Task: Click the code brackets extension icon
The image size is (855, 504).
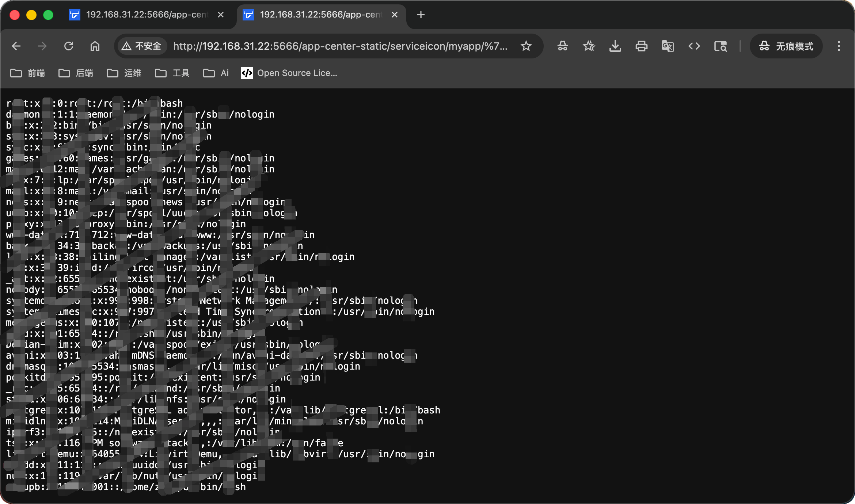Action: pos(694,46)
